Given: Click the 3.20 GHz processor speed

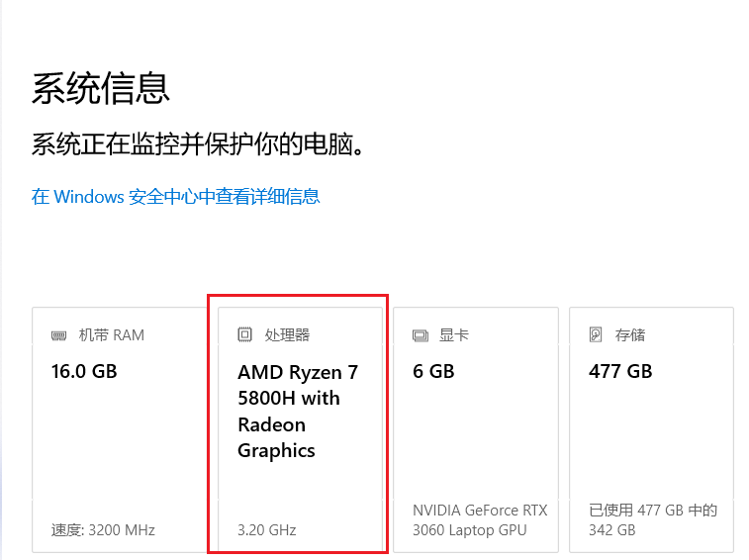Looking at the screenshot, I should pos(266,530).
